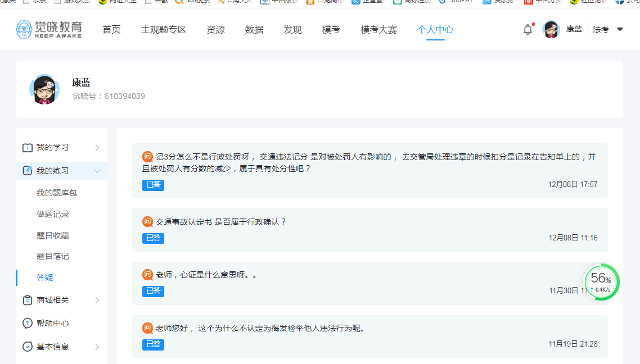The height and width of the screenshot is (364, 640).
Task: Expand the 我的学习 chevron
Action: (97, 148)
